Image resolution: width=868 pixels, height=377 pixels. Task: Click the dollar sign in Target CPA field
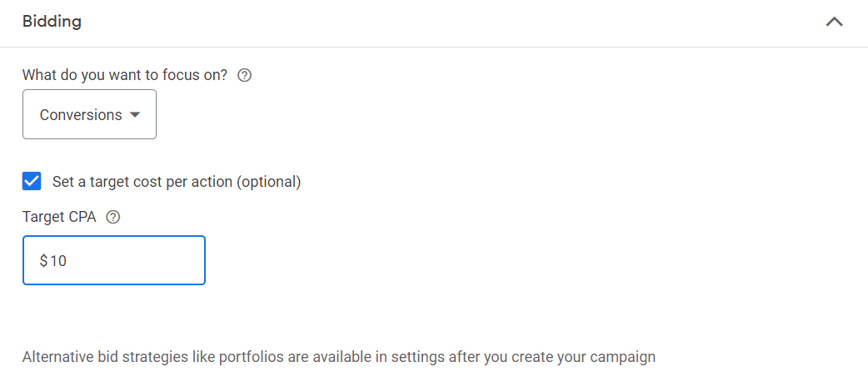43,260
